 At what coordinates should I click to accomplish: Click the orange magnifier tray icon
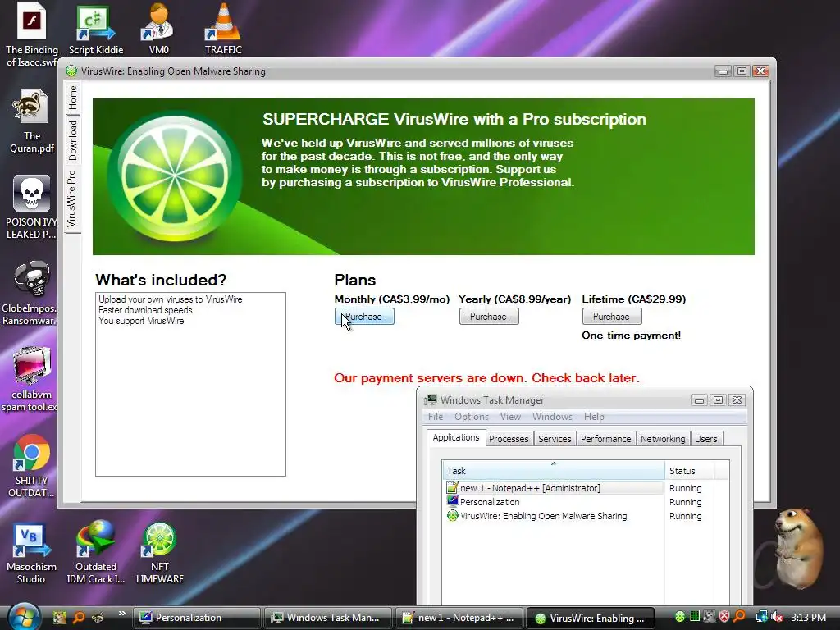(739, 617)
